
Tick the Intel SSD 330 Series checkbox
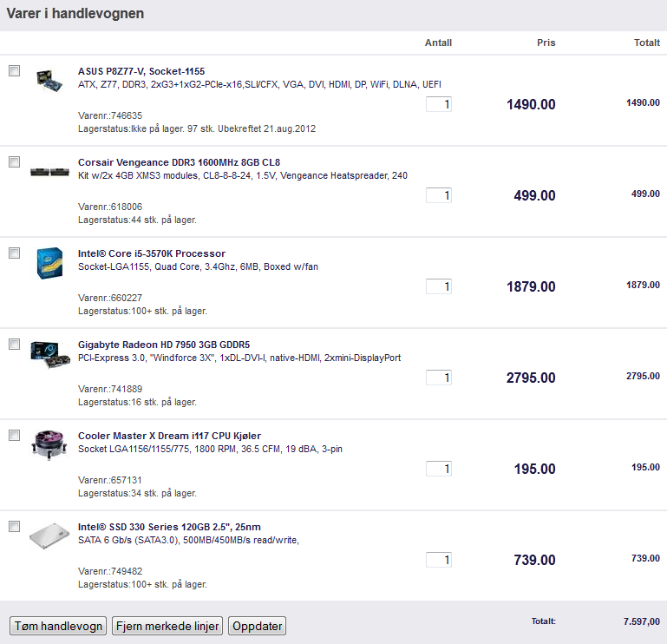[15, 526]
